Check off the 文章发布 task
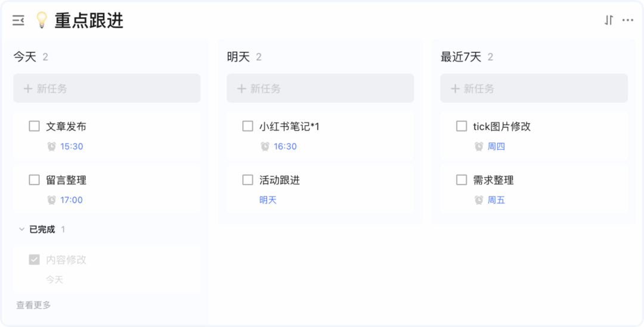Viewport: 644px width, 327px height. [x=34, y=126]
